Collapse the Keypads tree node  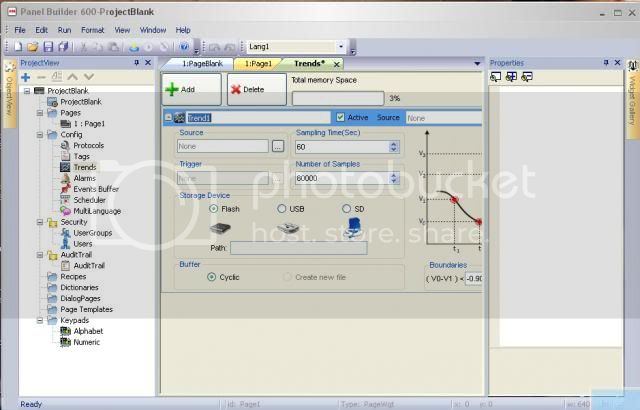tap(40, 321)
